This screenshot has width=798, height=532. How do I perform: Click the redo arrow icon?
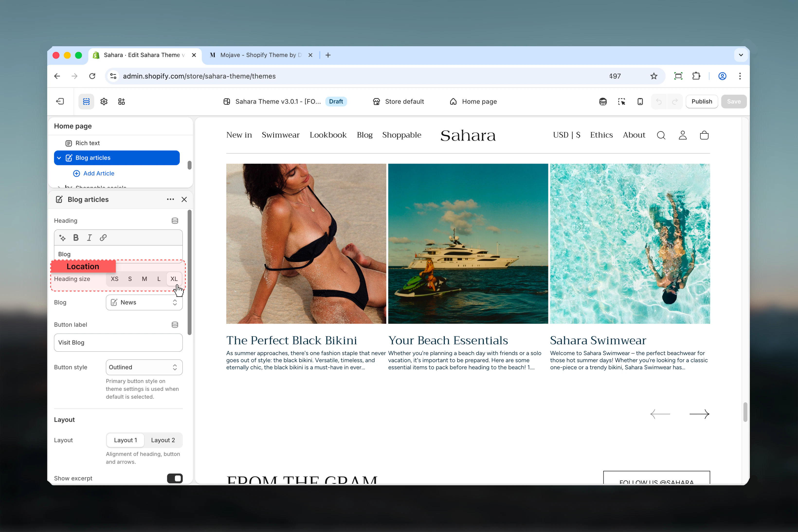pos(675,101)
